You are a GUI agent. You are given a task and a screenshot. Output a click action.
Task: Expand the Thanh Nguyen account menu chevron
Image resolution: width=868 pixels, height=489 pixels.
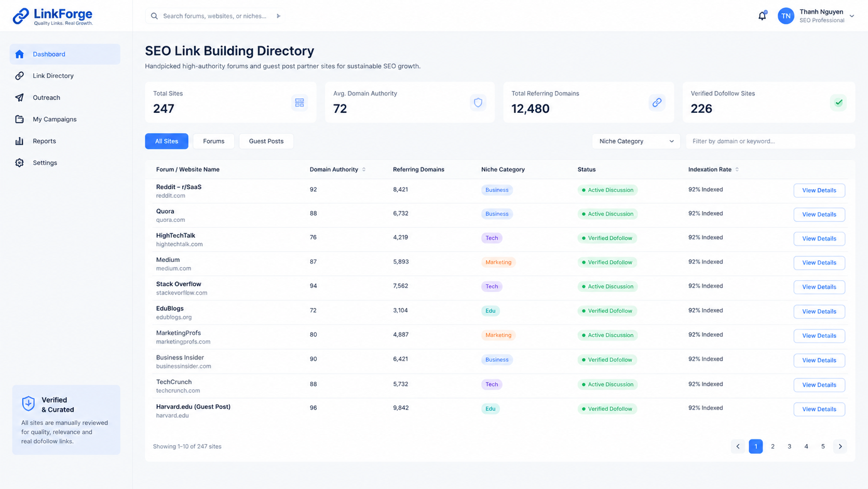tap(852, 16)
